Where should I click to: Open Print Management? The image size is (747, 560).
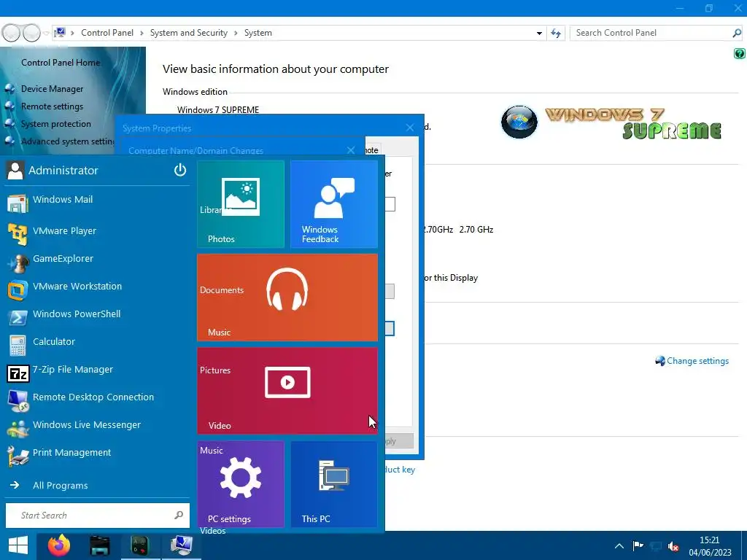(71, 452)
